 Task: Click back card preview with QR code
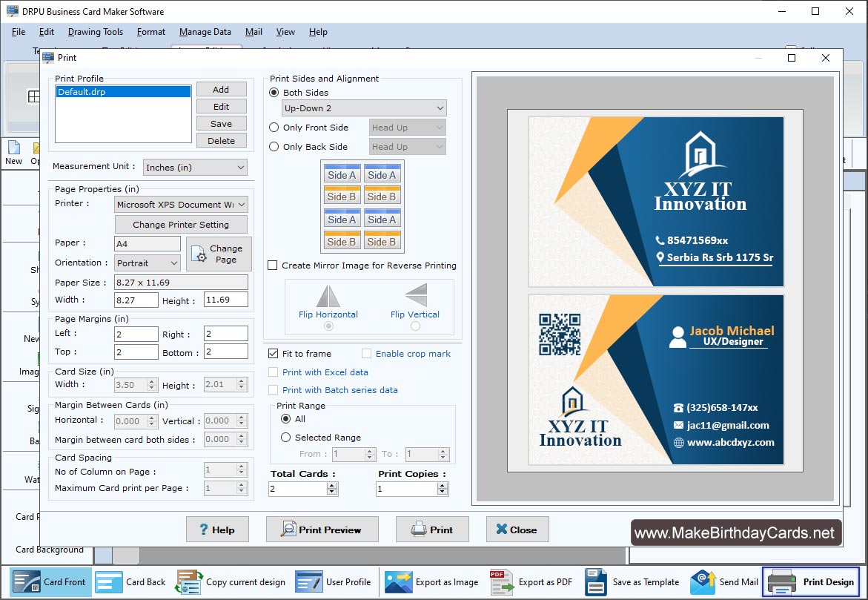pyautogui.click(x=656, y=380)
